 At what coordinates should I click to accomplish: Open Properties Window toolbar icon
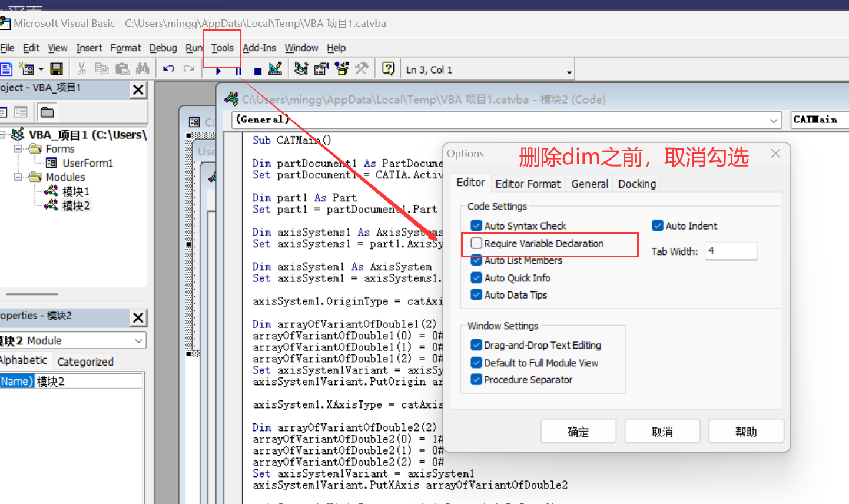pos(321,69)
